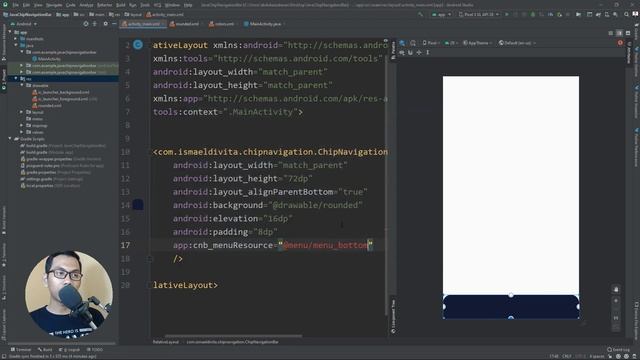Select ic_launcher_background.xml in tree

tap(60, 92)
